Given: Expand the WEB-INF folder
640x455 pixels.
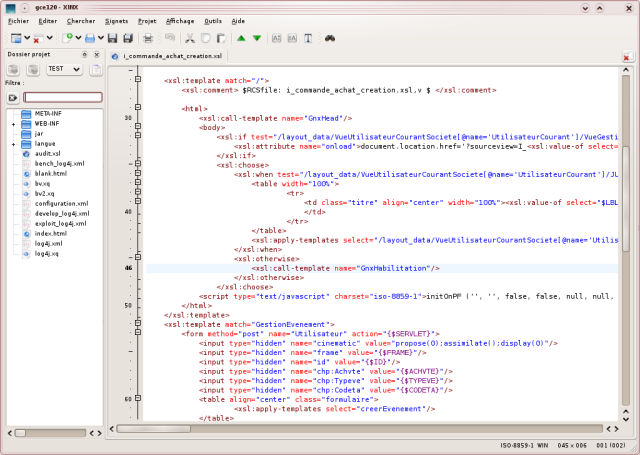Looking at the screenshot, I should [x=13, y=124].
